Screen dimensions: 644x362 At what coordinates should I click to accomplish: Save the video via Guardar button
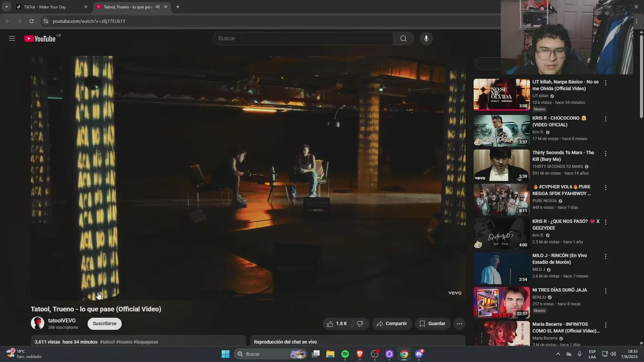[432, 324]
